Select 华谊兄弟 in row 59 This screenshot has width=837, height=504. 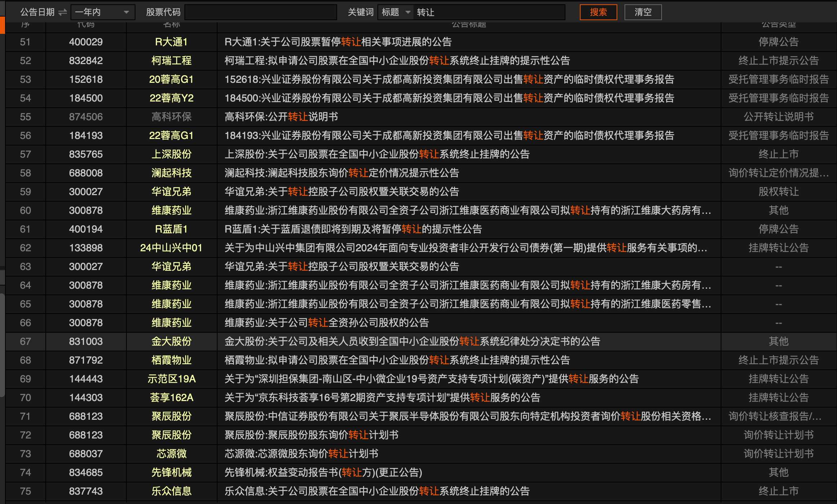pyautogui.click(x=171, y=192)
